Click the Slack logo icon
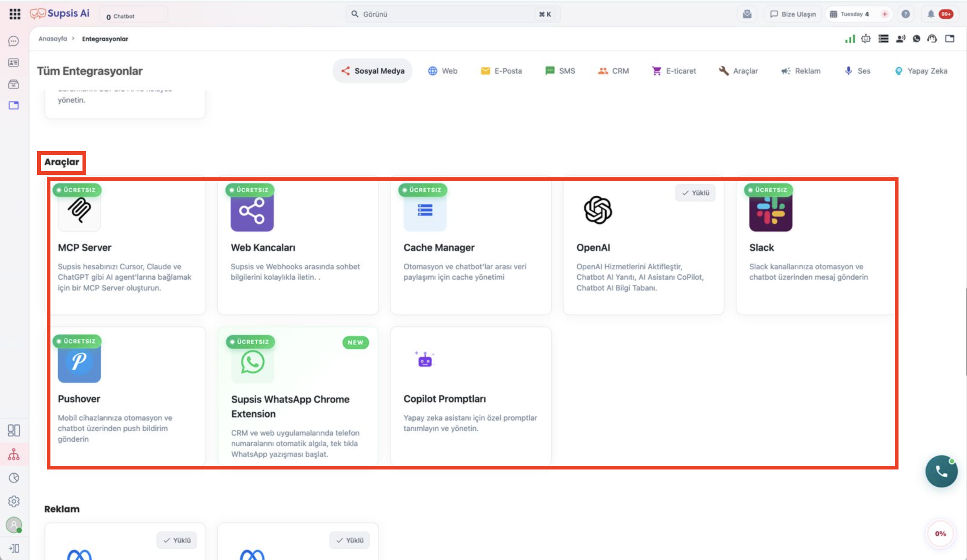 tap(770, 210)
